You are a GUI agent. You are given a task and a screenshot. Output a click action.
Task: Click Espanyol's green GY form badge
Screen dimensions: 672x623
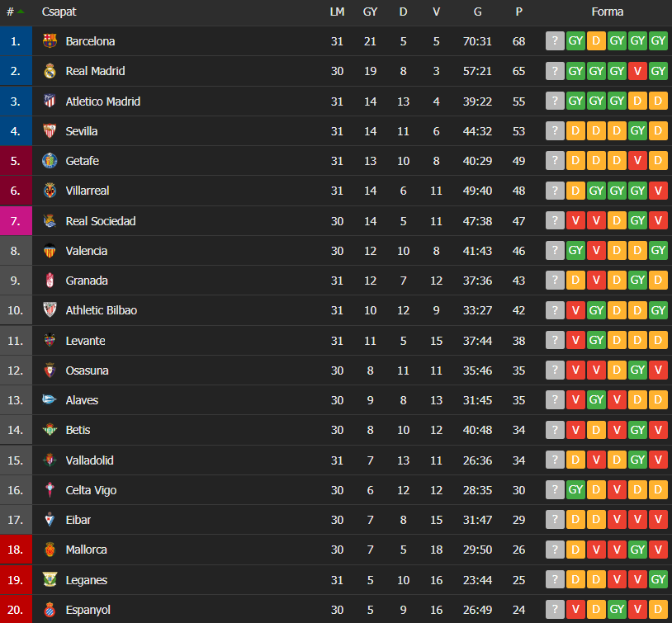(617, 609)
